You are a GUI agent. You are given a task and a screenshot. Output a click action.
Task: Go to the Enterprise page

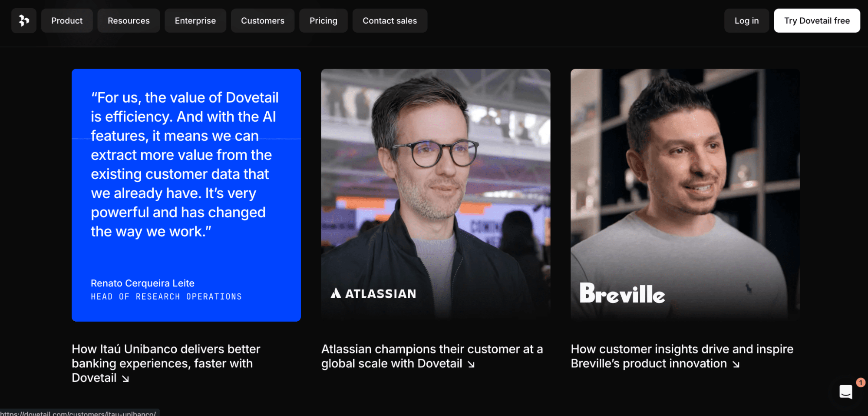coord(195,20)
